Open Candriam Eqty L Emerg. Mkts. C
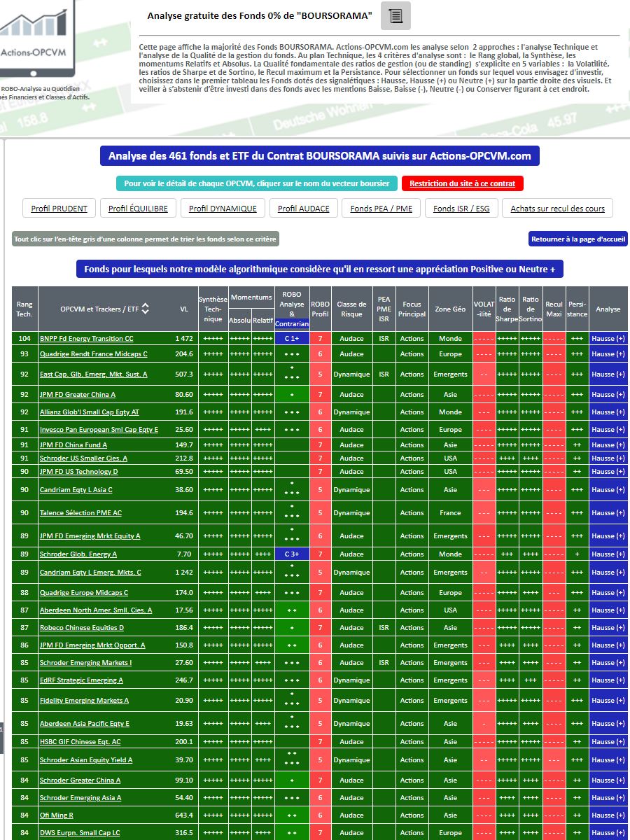Image resolution: width=630 pixels, height=840 pixels. click(x=90, y=573)
